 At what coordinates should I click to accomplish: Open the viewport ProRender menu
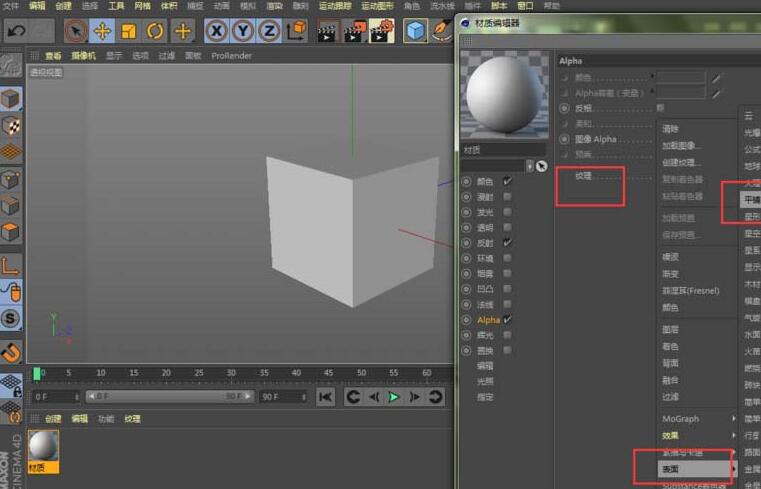point(232,56)
